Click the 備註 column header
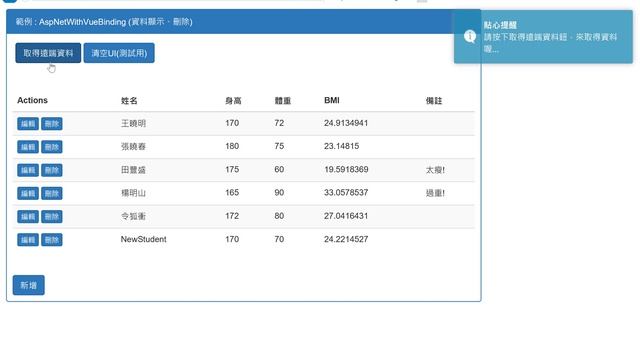Viewport: 640px width, 360px height. click(434, 101)
